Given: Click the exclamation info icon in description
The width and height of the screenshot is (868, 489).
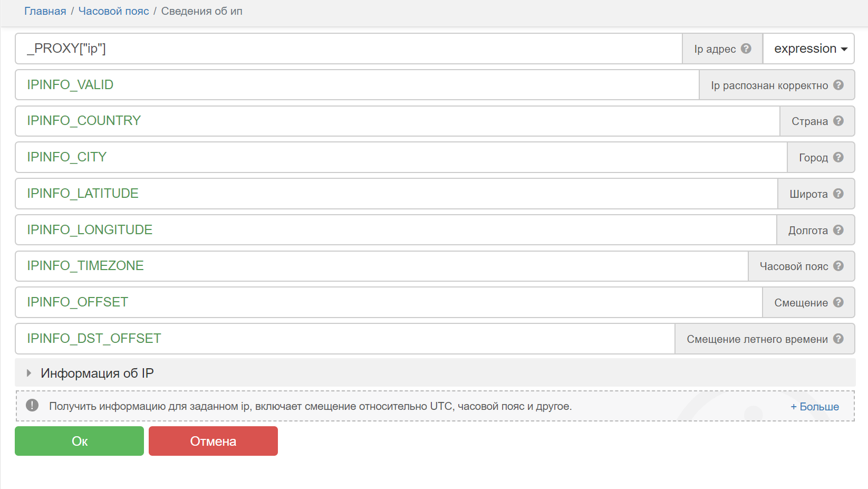Looking at the screenshot, I should (x=32, y=406).
